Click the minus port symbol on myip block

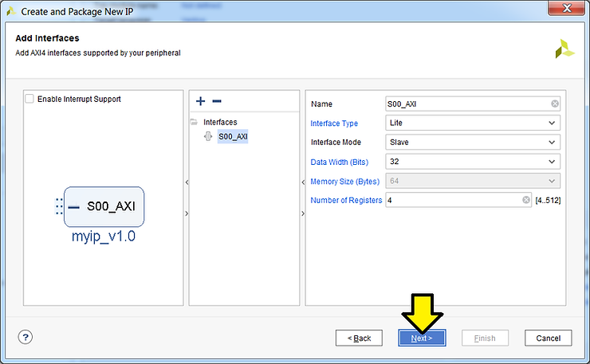(73, 207)
